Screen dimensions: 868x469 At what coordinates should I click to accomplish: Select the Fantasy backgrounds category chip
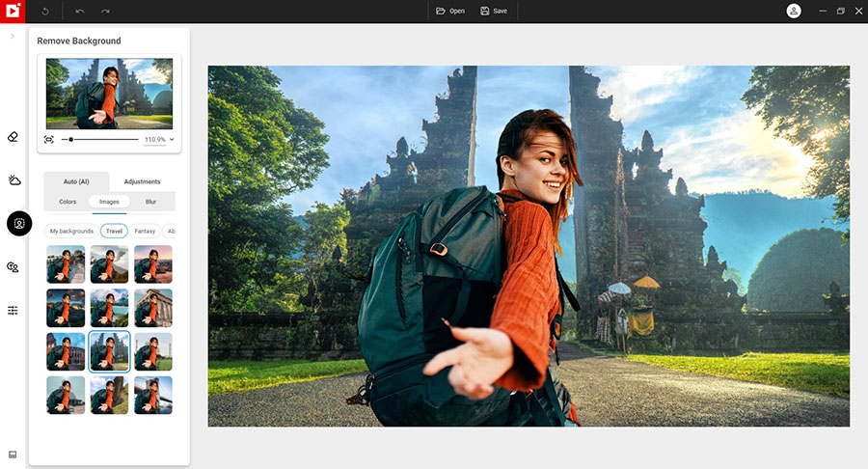coord(145,232)
